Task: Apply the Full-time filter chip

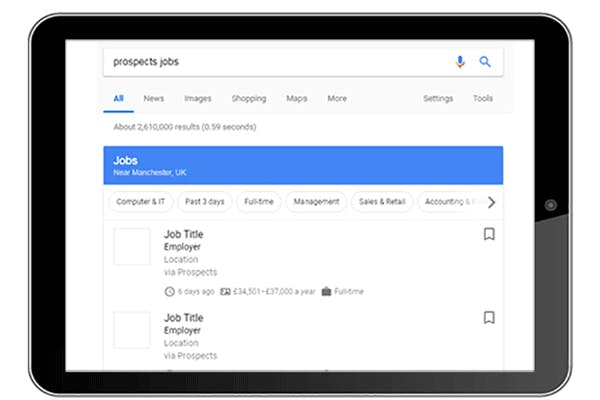Action: point(259,202)
